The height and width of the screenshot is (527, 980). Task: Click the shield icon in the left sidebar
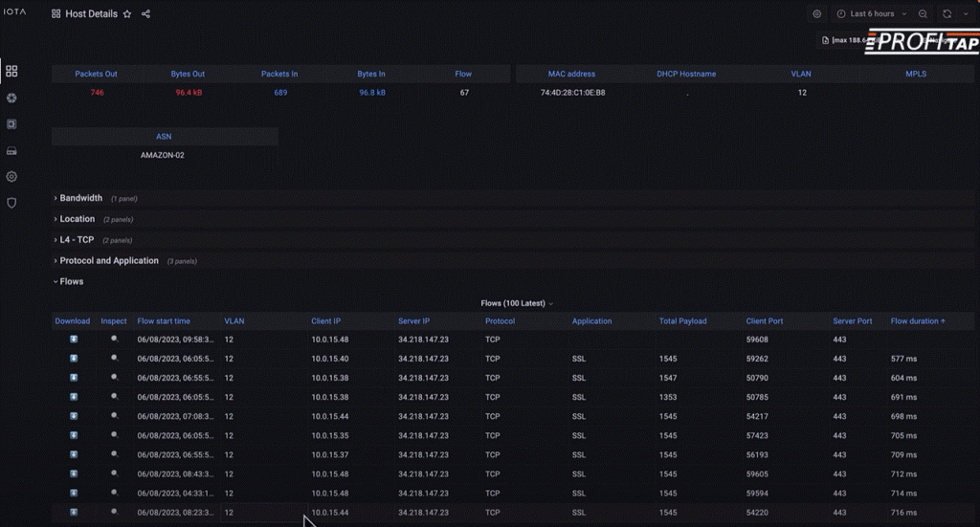click(x=11, y=203)
